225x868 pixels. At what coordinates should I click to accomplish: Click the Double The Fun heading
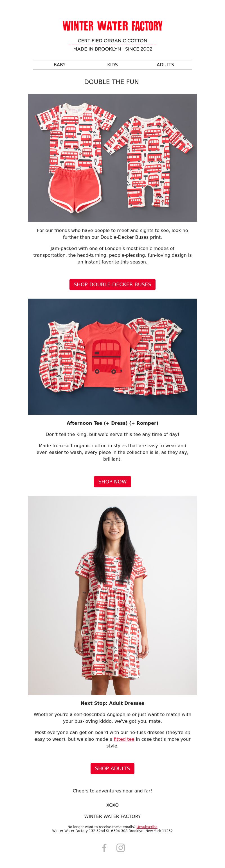pos(112,82)
